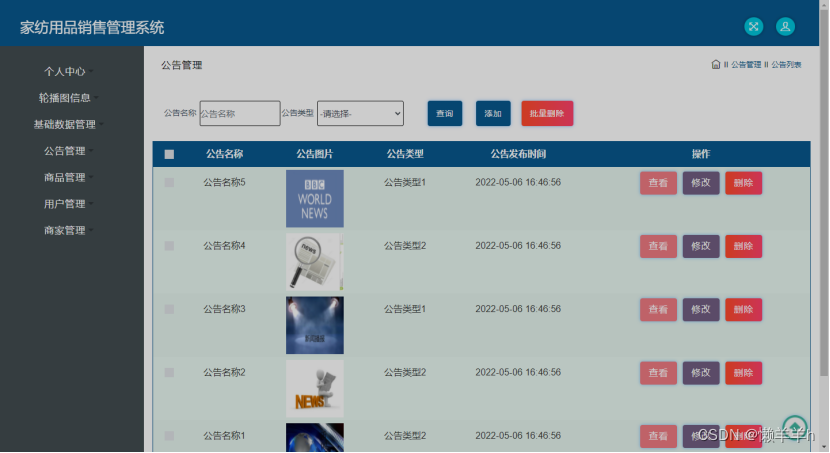
Task: Delete 公告名称4 using 删除 button
Action: pyautogui.click(x=743, y=247)
